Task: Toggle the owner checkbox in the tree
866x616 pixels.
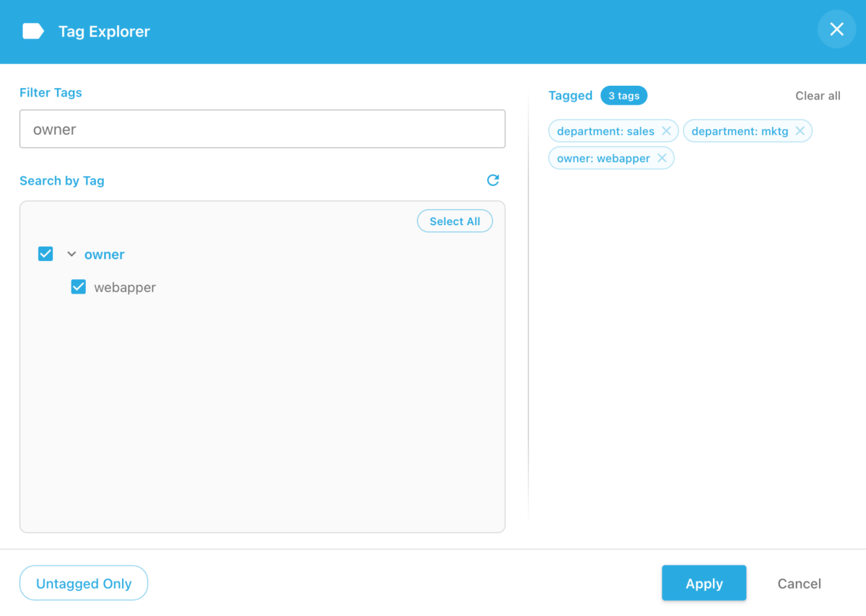Action: pos(45,254)
